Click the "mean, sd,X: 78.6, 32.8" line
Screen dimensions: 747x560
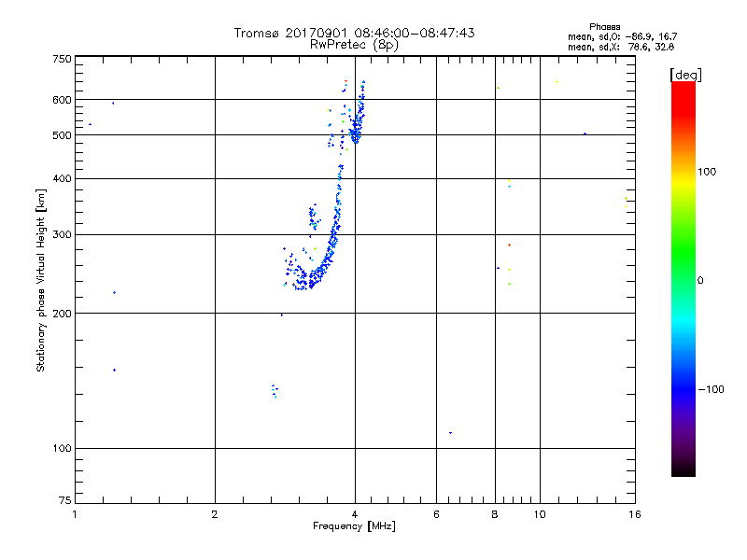(x=621, y=47)
